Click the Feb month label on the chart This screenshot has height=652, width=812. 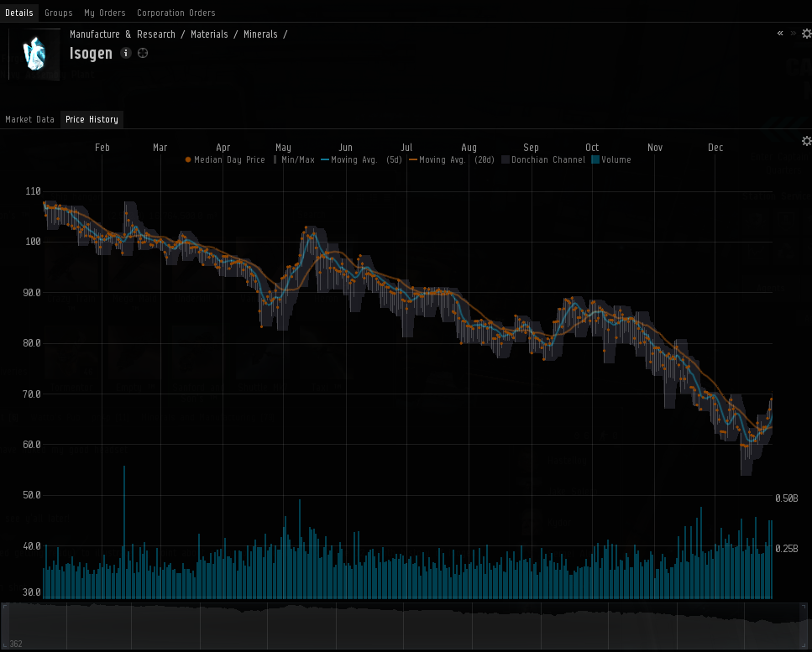pos(102,148)
